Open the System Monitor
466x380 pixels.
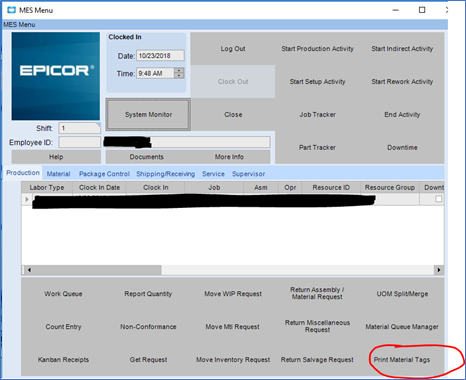pyautogui.click(x=148, y=115)
